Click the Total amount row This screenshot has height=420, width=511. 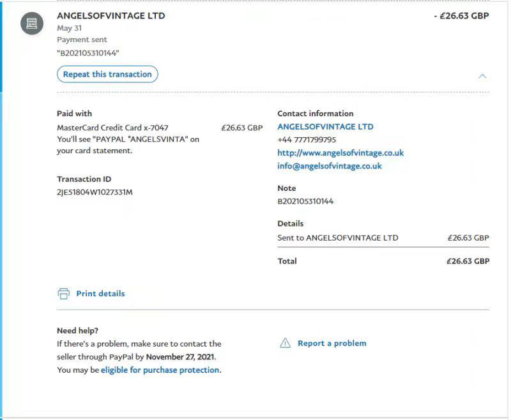click(383, 261)
